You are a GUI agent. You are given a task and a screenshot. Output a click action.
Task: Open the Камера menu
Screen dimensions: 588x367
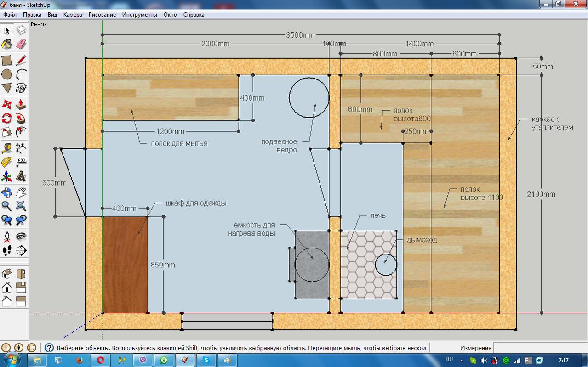tap(73, 15)
